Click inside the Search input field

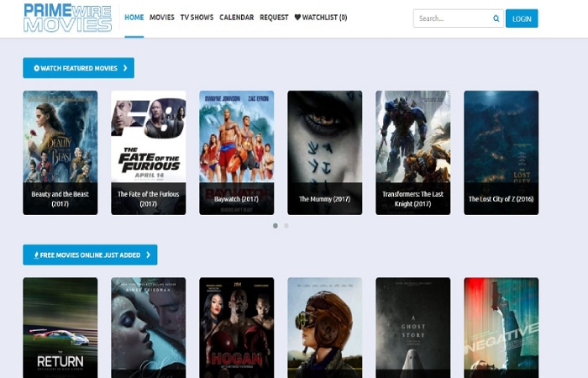449,18
